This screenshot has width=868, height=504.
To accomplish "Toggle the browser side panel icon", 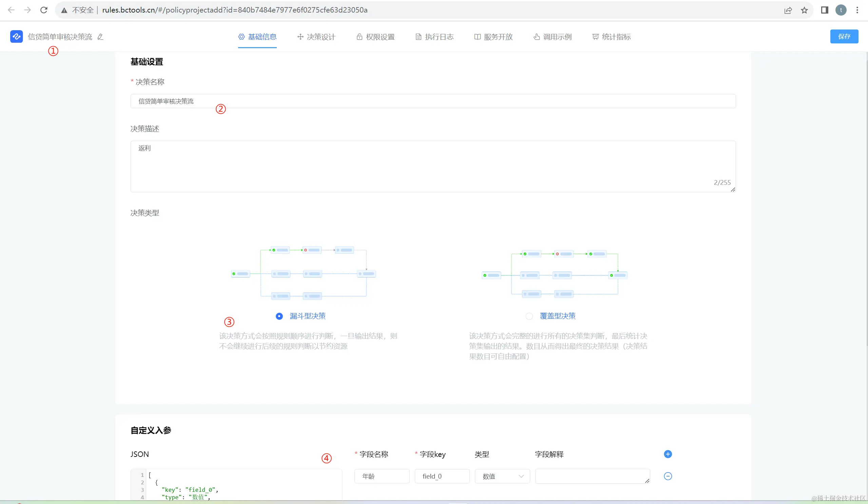I will [825, 10].
